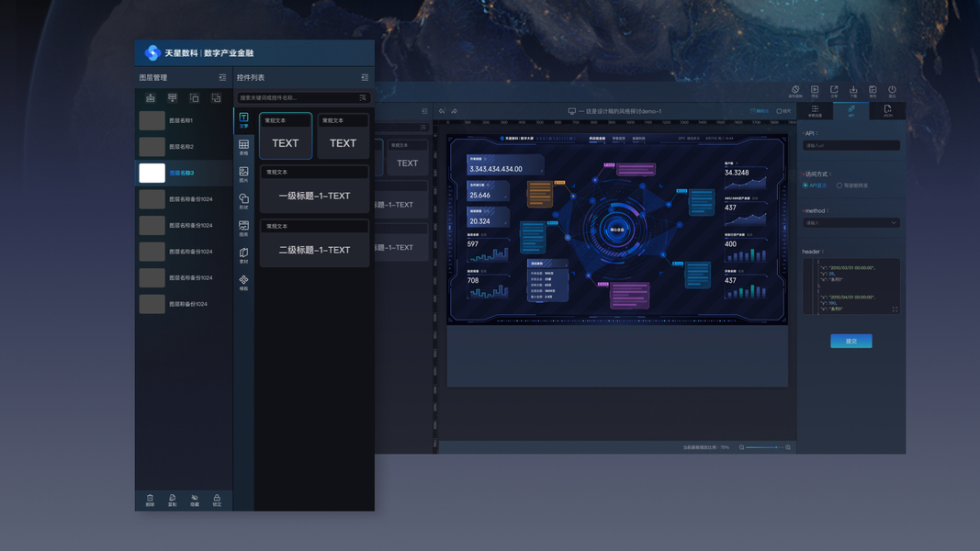Collapse the 图层管理 panel via header icon
The image size is (980, 551).
222,77
